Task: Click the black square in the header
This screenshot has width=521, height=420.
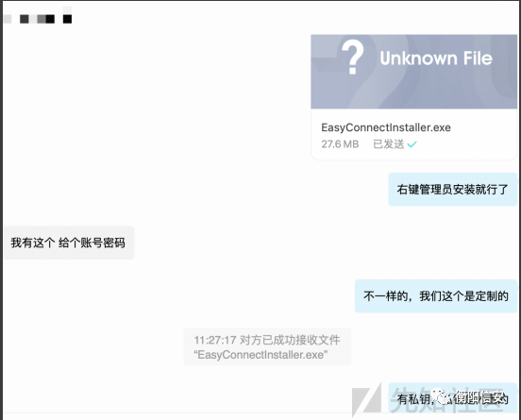Action: coord(67,19)
